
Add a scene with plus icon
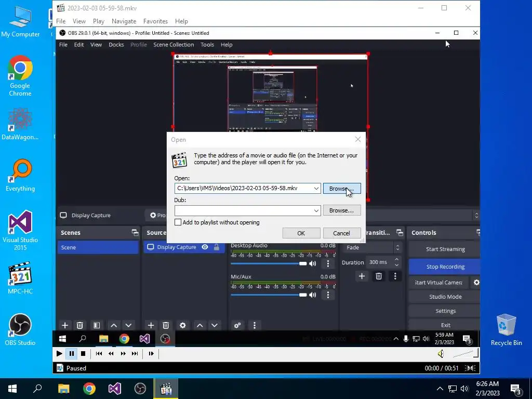[x=65, y=325]
